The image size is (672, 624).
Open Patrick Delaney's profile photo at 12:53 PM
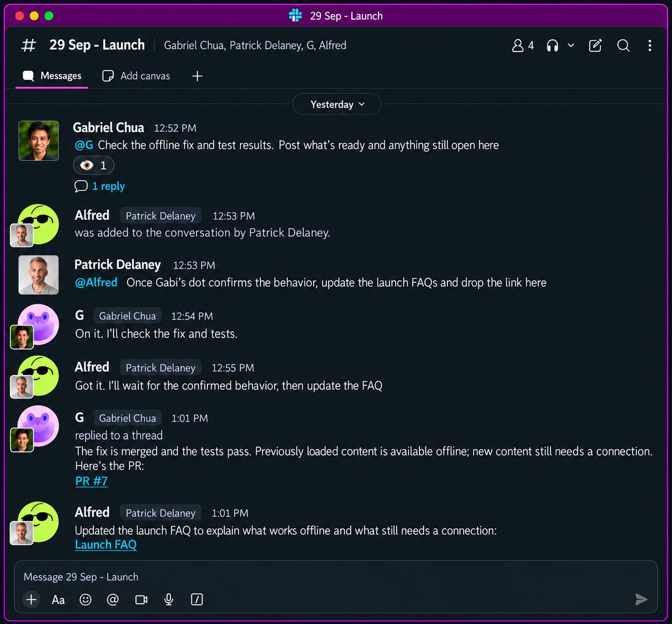click(x=39, y=275)
